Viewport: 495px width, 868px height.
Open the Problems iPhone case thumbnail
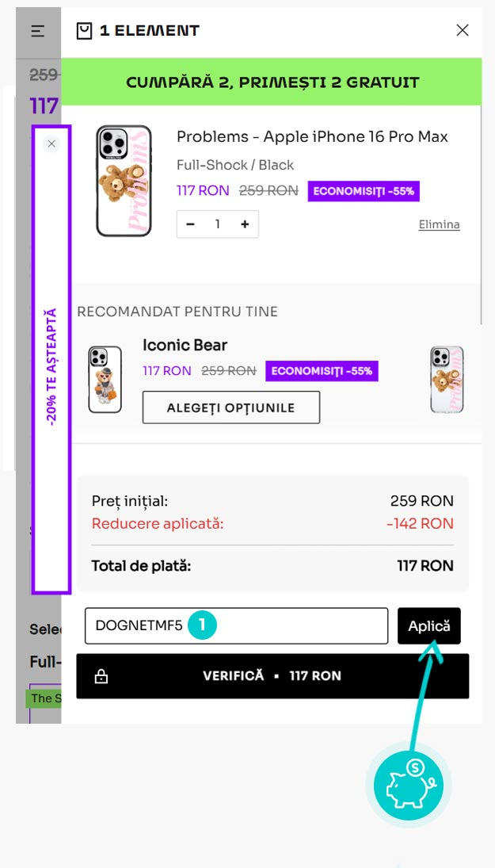click(124, 181)
